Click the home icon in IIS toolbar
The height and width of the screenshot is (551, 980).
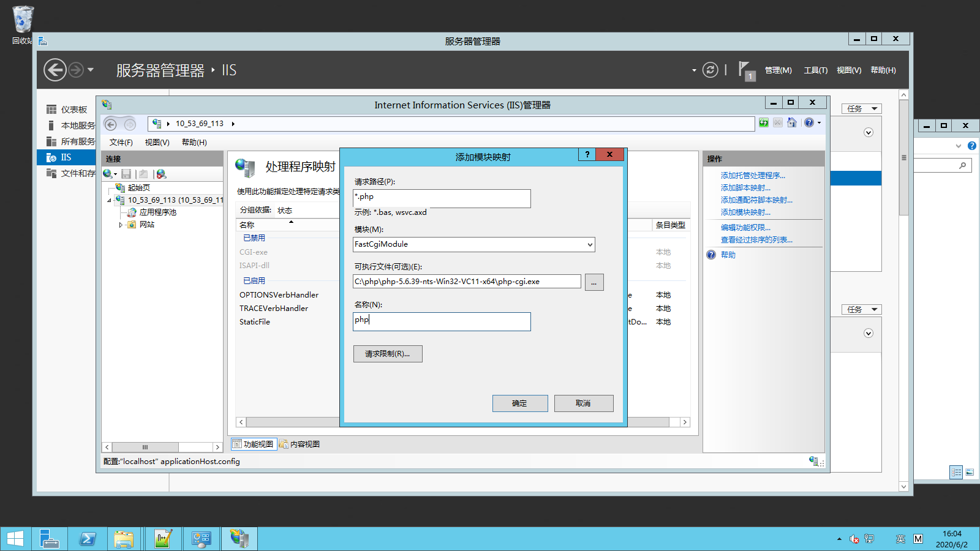point(792,123)
